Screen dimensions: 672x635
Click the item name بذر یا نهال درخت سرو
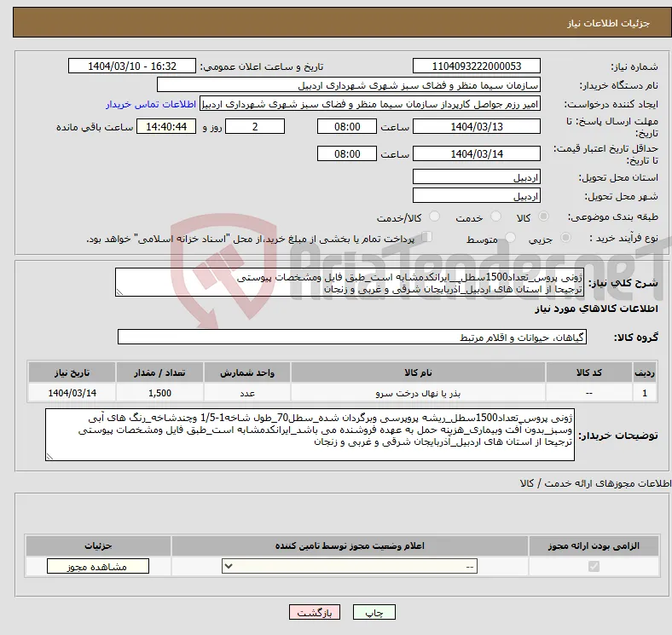tap(418, 393)
